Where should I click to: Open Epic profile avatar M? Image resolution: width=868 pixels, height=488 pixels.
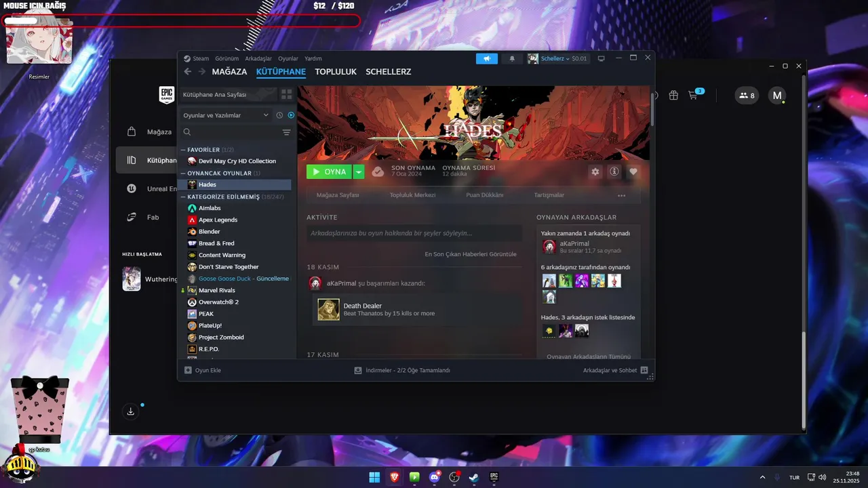click(x=777, y=96)
